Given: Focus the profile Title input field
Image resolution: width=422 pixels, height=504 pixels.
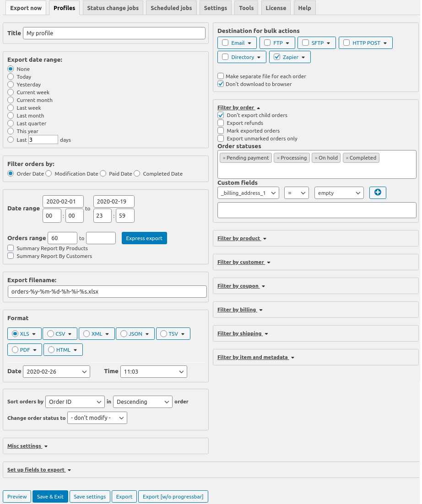Looking at the screenshot, I should tap(114, 33).
